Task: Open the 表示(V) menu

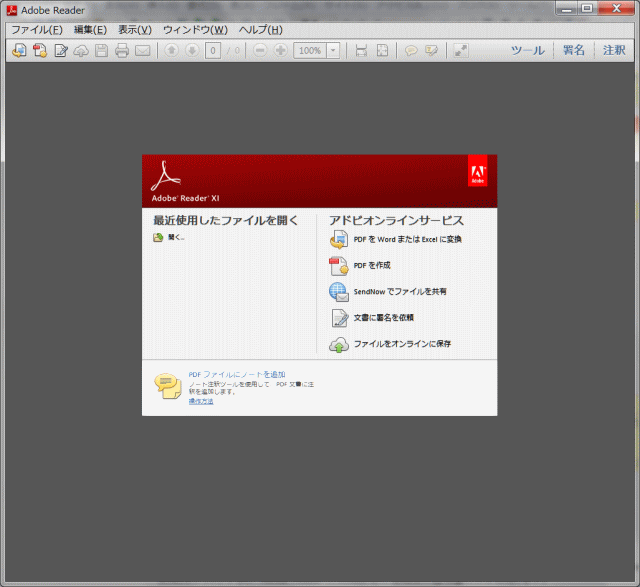Action: point(135,30)
